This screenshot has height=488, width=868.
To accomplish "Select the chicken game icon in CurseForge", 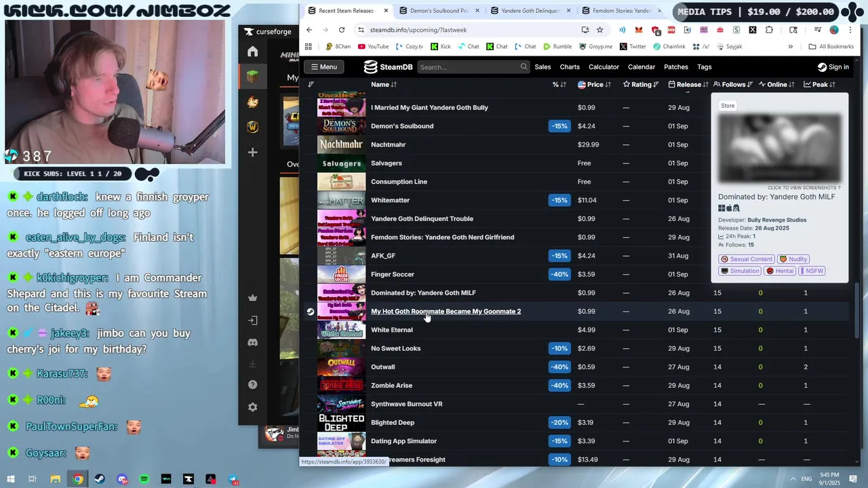I will [253, 102].
